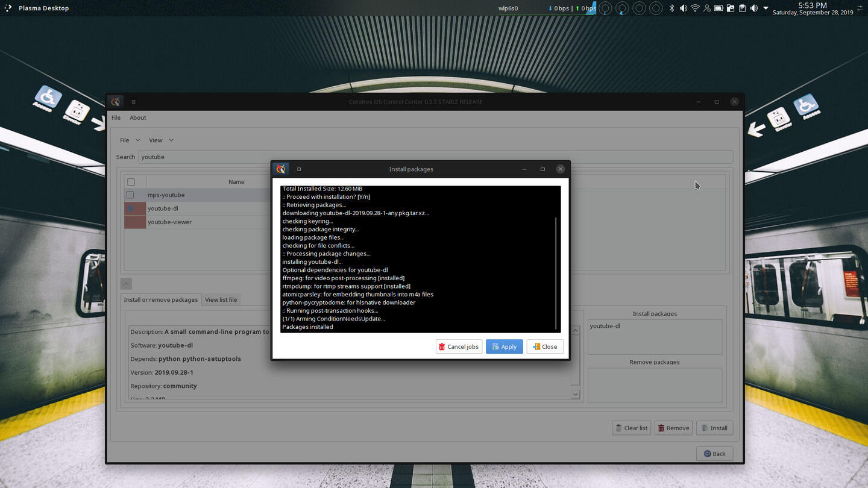Open the File dropdown below menu bar
The width and height of the screenshot is (868, 488).
pyautogui.click(x=130, y=140)
